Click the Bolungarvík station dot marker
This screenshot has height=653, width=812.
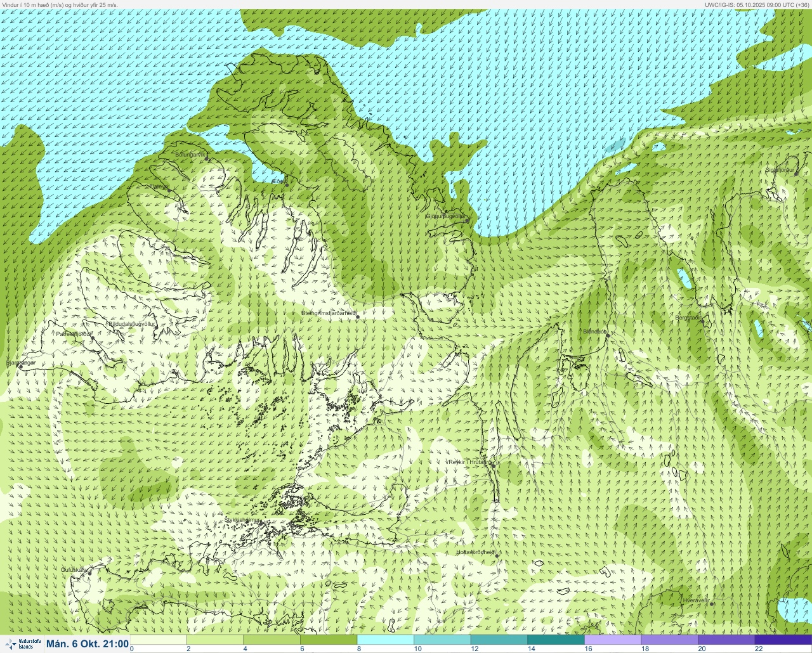click(x=207, y=158)
